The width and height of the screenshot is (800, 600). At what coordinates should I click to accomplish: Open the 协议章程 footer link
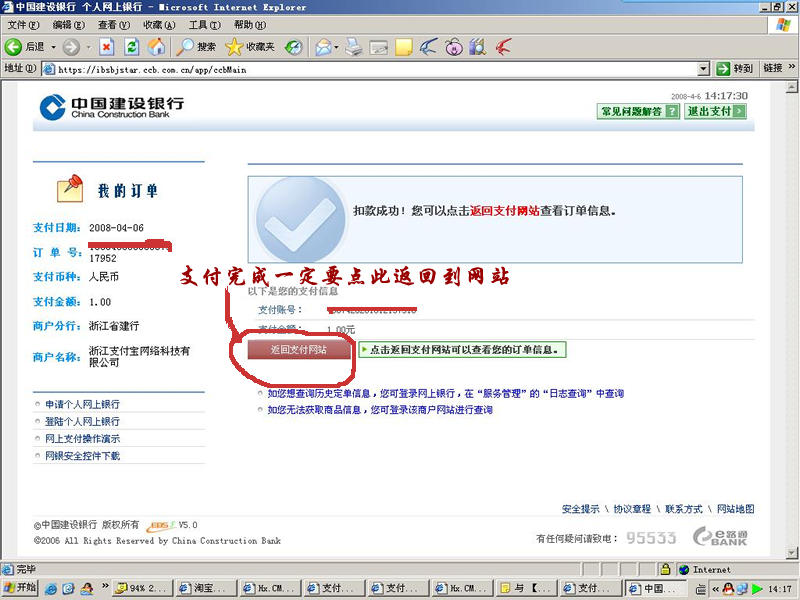632,509
